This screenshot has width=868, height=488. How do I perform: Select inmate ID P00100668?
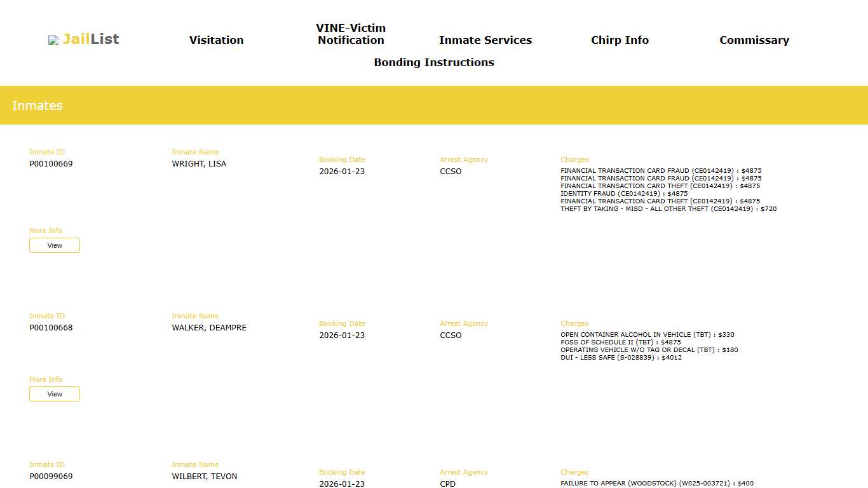[x=51, y=328]
